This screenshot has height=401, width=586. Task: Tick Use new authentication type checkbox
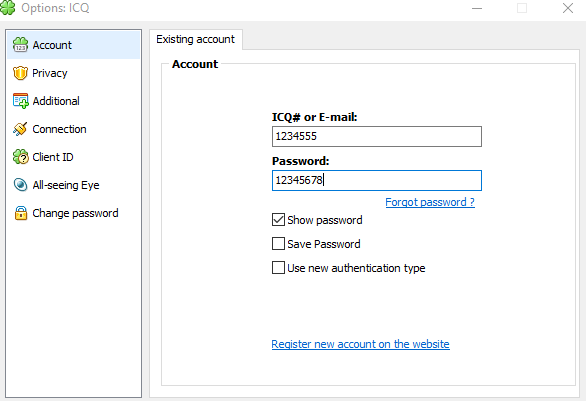pos(278,268)
